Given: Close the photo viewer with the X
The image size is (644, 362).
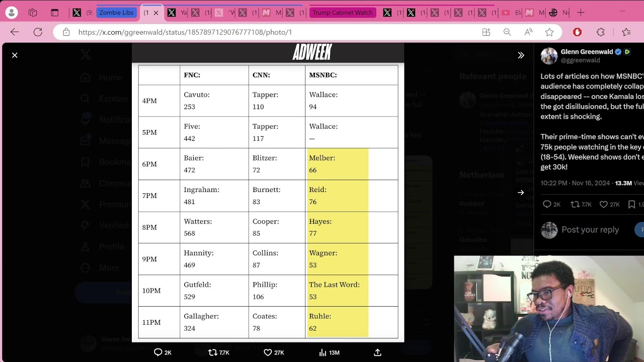Looking at the screenshot, I should [15, 55].
